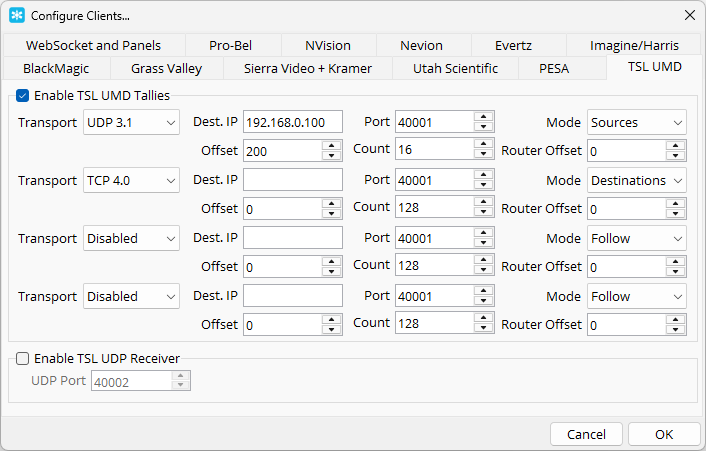Switch to the BlackMagic tab
706x451 pixels.
coord(56,68)
